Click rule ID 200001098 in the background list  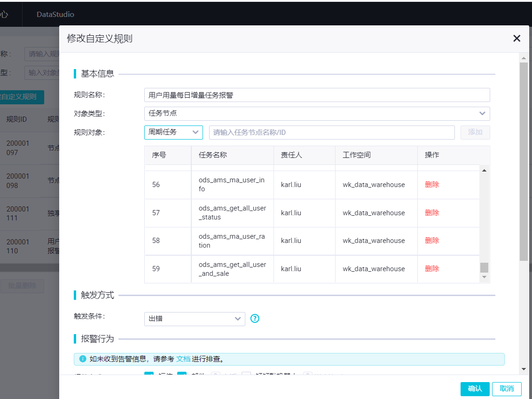tap(18, 181)
